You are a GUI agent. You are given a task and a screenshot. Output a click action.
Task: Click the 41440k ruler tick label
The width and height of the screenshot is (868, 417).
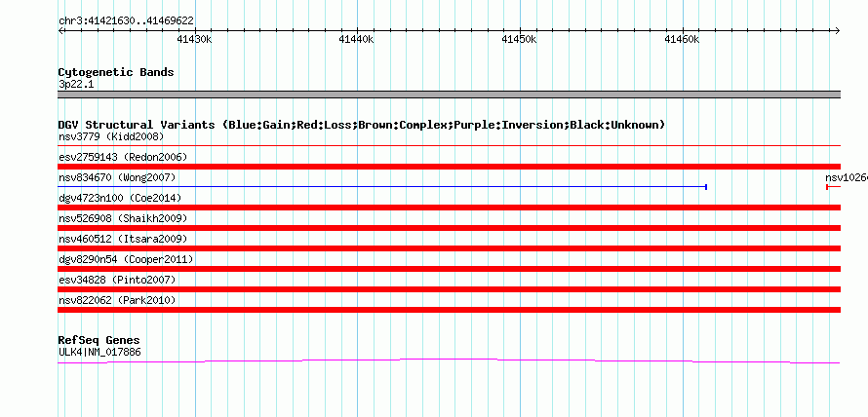(x=357, y=39)
